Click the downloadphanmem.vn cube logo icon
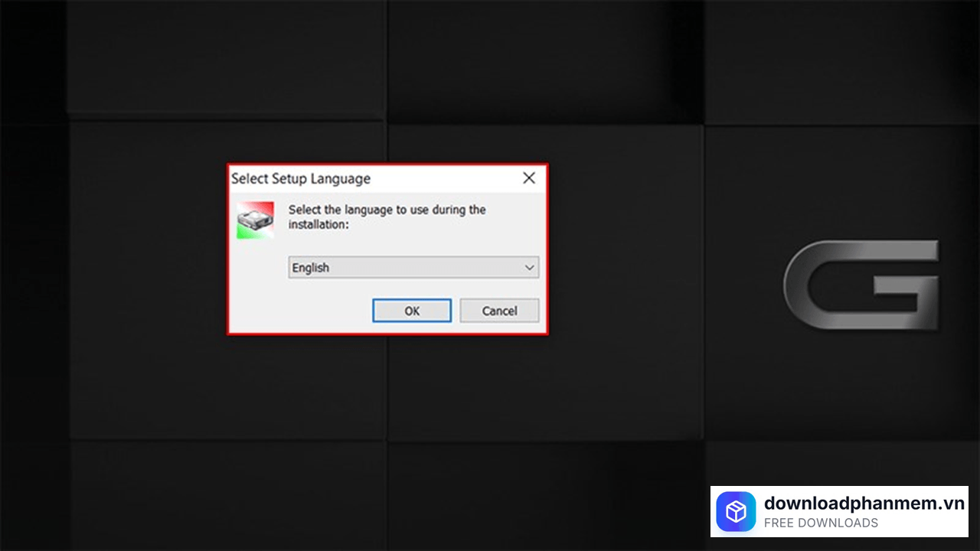 pyautogui.click(x=736, y=512)
